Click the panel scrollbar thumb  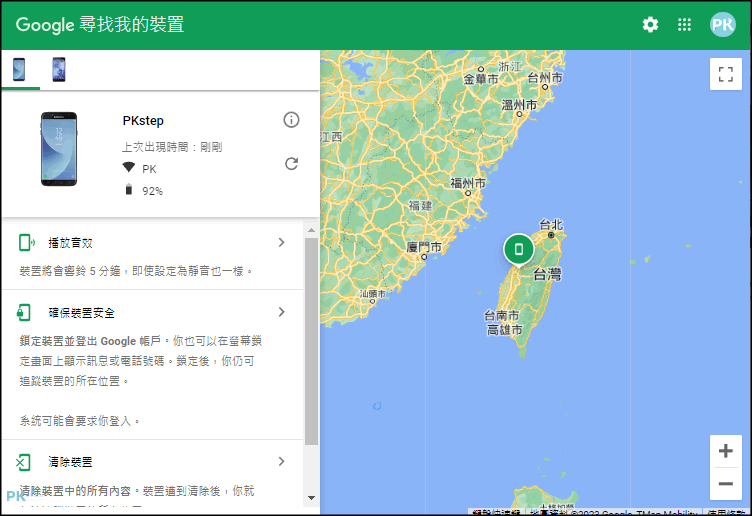pos(311,341)
